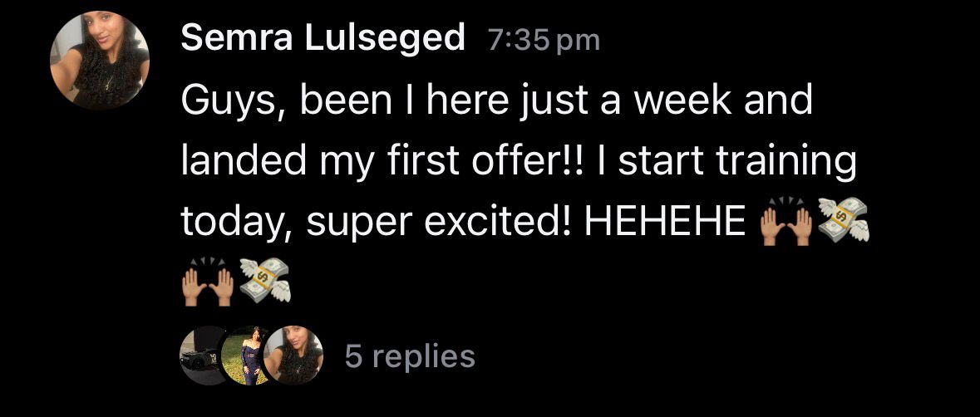
Task: Open small Semra avatar beside 5 replies
Action: [x=293, y=356]
